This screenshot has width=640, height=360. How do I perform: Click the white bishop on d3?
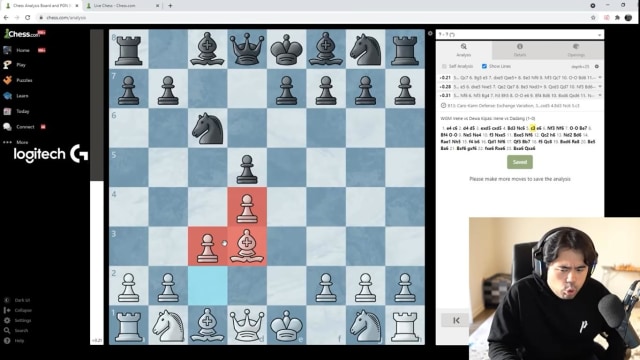pyautogui.click(x=247, y=247)
